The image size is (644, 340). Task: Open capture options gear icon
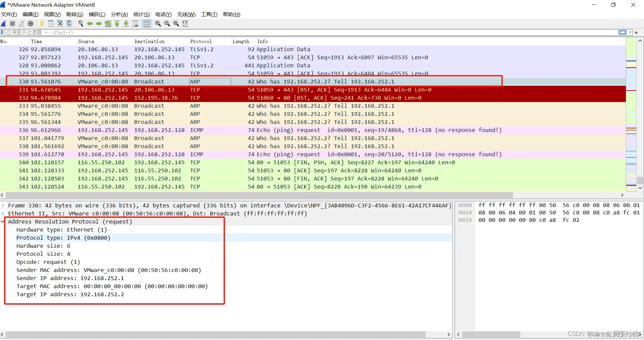(31, 24)
